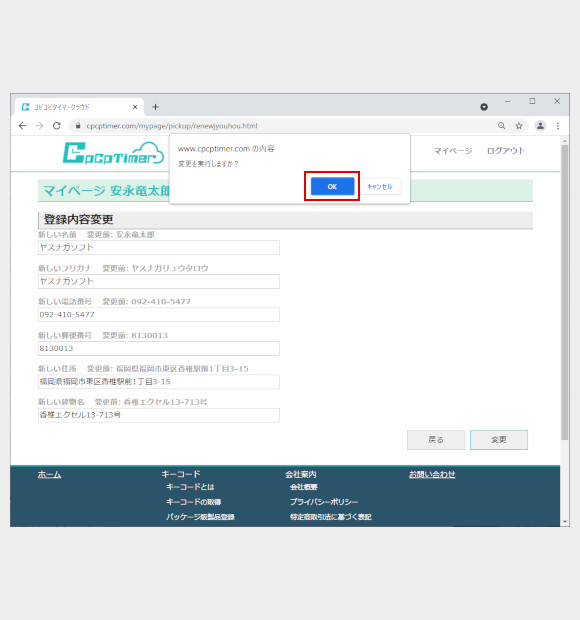Open the user profile avatar icon
580x620 pixels.
pos(540,126)
